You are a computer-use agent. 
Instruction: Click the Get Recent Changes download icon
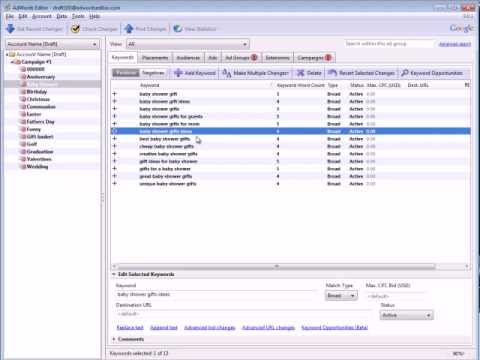pos(10,29)
